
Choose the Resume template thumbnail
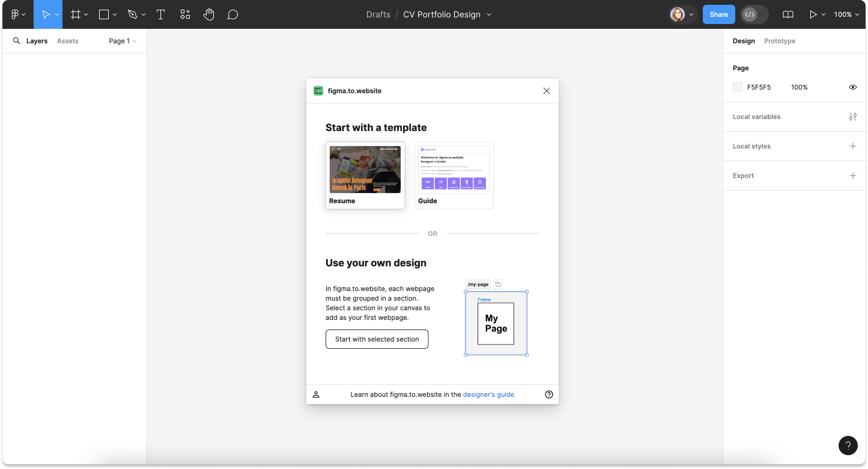pos(365,176)
